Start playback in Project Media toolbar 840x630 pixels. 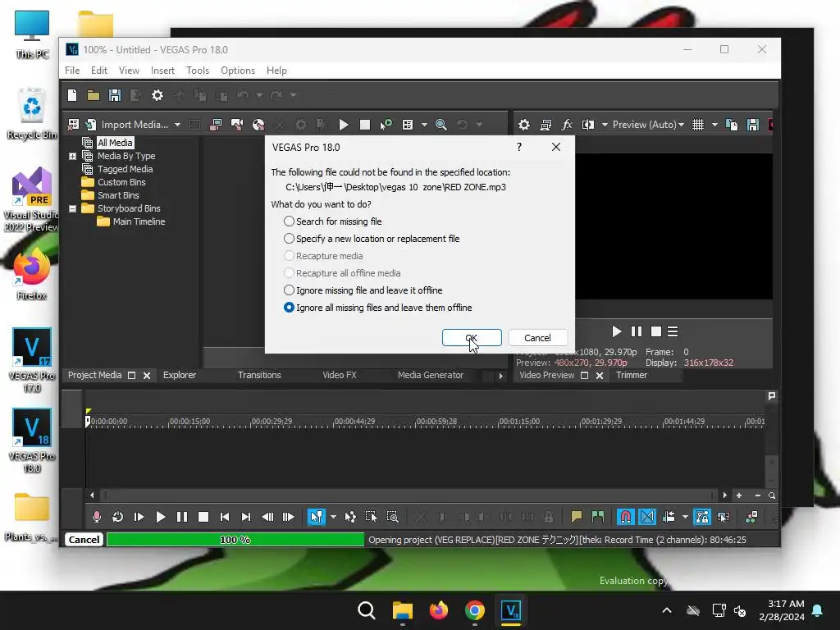coord(344,125)
